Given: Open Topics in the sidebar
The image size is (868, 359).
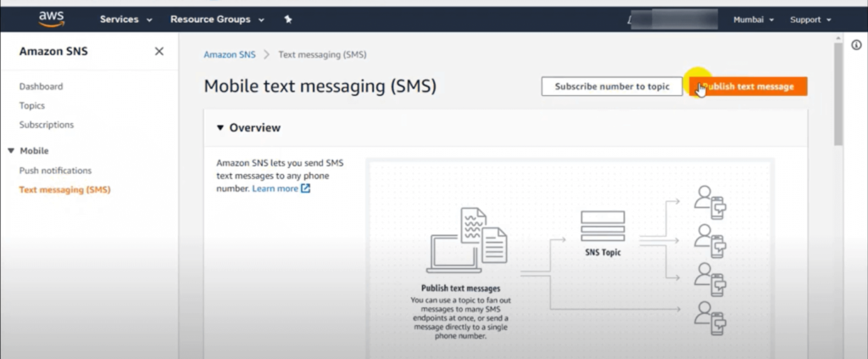Looking at the screenshot, I should [x=32, y=105].
